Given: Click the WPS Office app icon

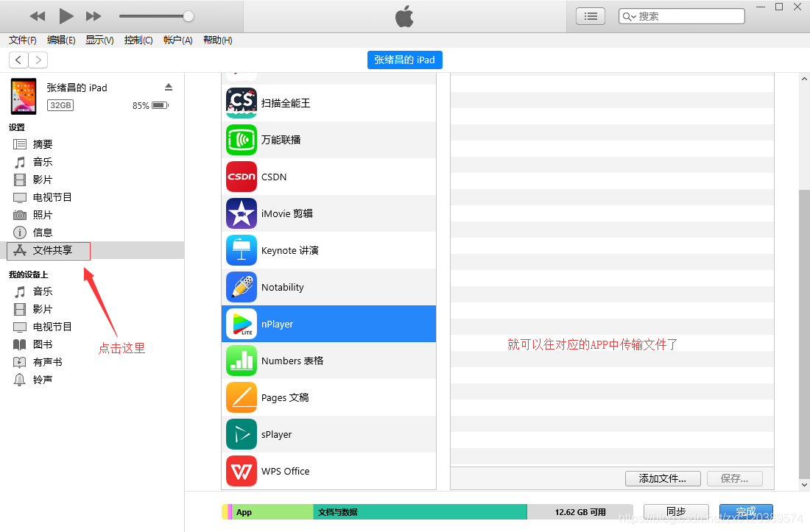Looking at the screenshot, I should [x=242, y=471].
